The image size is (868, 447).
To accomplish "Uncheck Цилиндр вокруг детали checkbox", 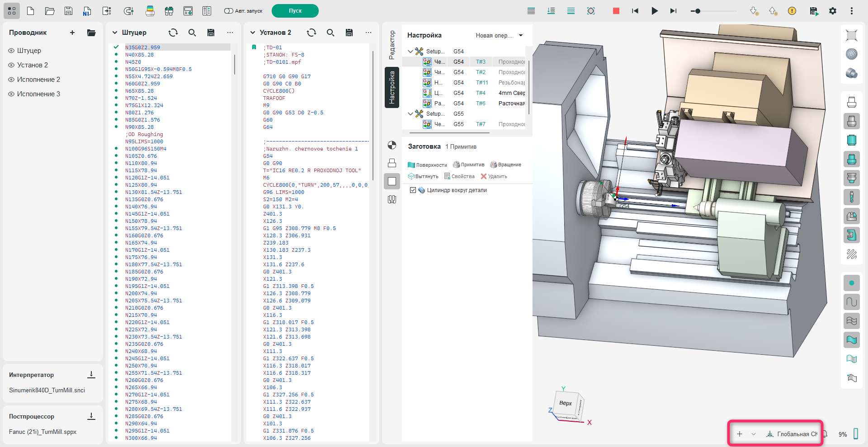I will pyautogui.click(x=413, y=190).
